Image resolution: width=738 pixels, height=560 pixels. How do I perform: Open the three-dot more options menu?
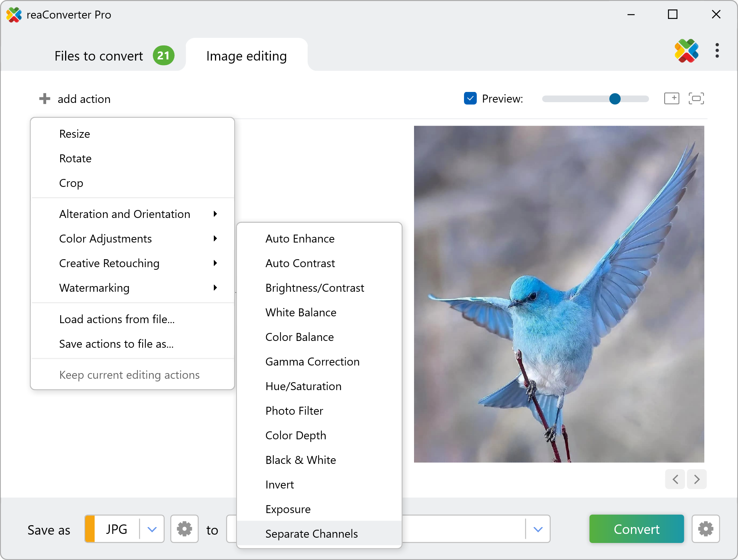pos(717,50)
